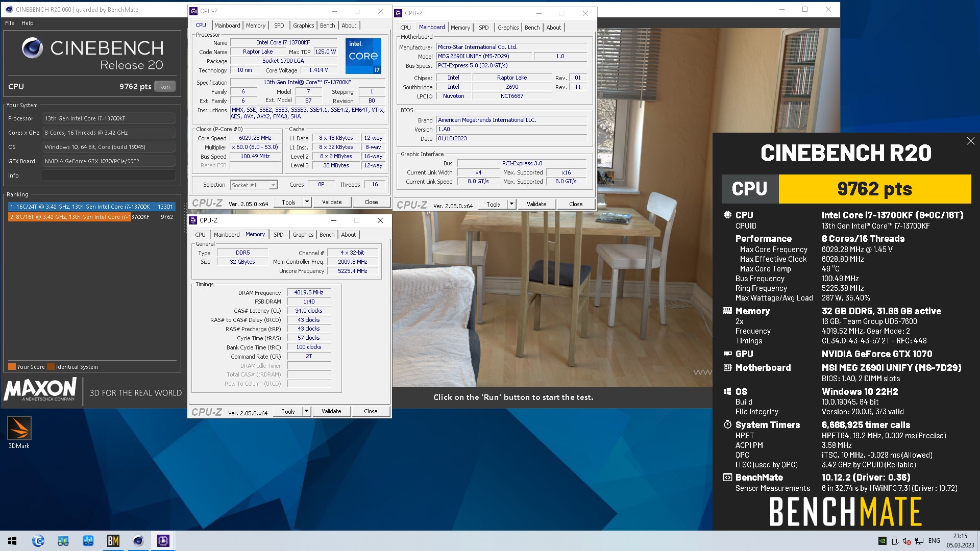Screen dimensions: 980x551
Task: Open the blue monitor taskbar icon beside BenchMate
Action: [88, 541]
